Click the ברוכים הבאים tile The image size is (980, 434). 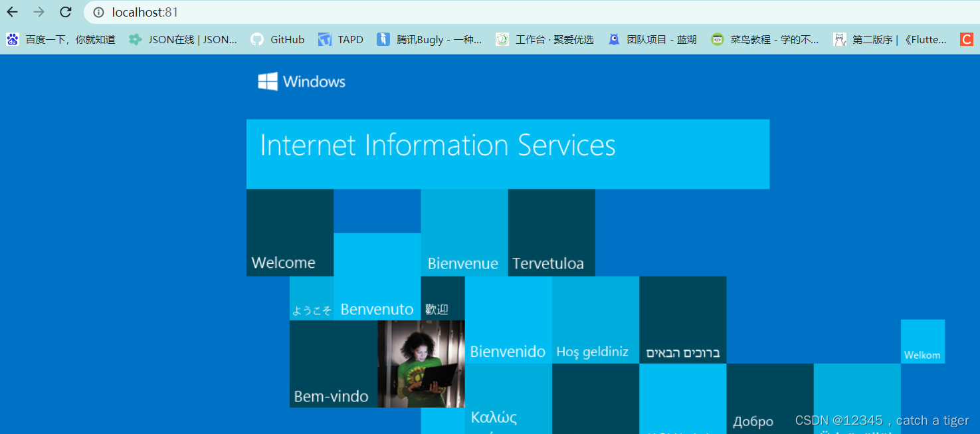tap(682, 320)
